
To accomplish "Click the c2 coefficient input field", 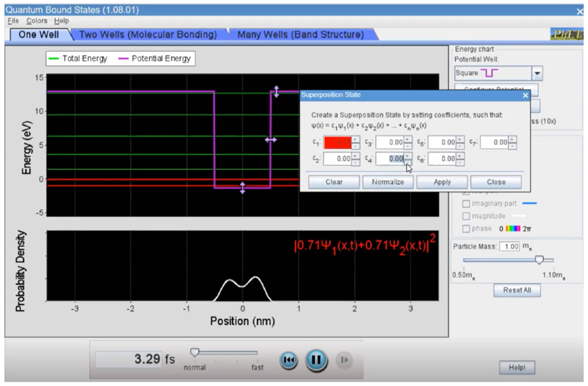I will pyautogui.click(x=337, y=159).
